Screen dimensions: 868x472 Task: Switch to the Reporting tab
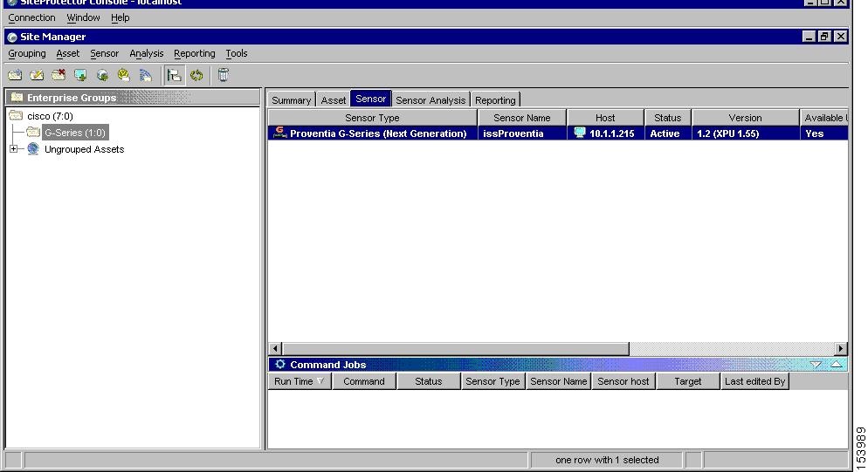(x=495, y=100)
